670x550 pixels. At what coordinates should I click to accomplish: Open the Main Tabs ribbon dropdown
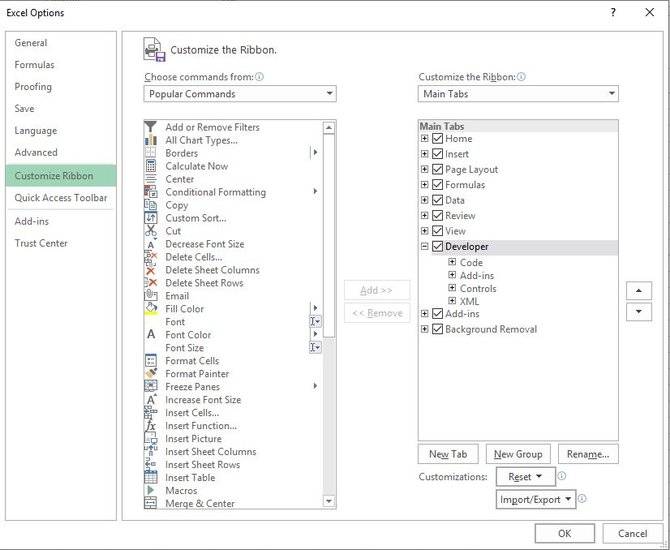coord(518,94)
